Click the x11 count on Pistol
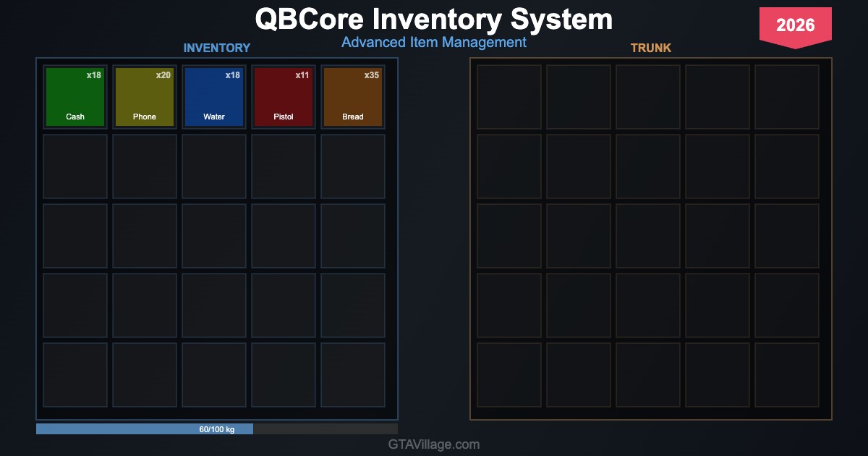The width and height of the screenshot is (868, 456). [x=302, y=75]
